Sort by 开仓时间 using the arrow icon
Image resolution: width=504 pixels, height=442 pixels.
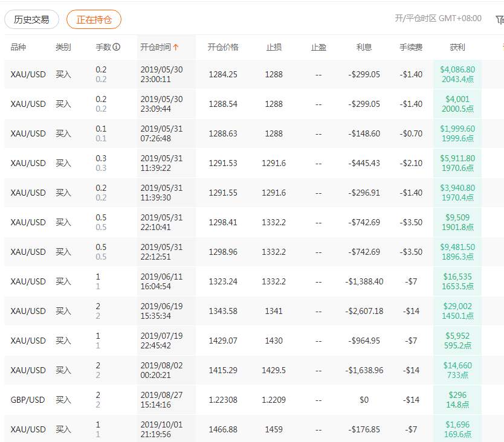pyautogui.click(x=176, y=47)
